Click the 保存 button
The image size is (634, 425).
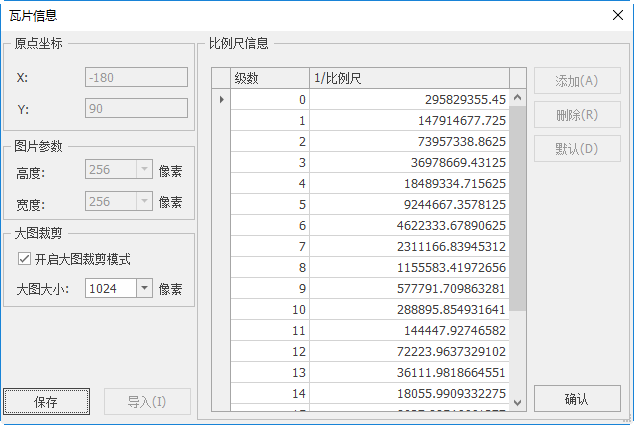click(x=45, y=402)
